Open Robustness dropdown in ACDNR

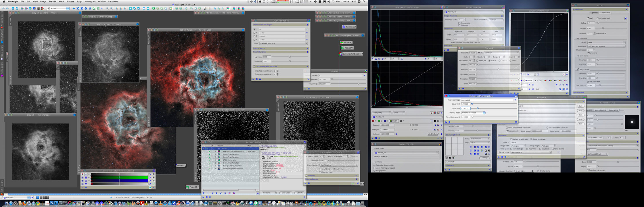606,46
